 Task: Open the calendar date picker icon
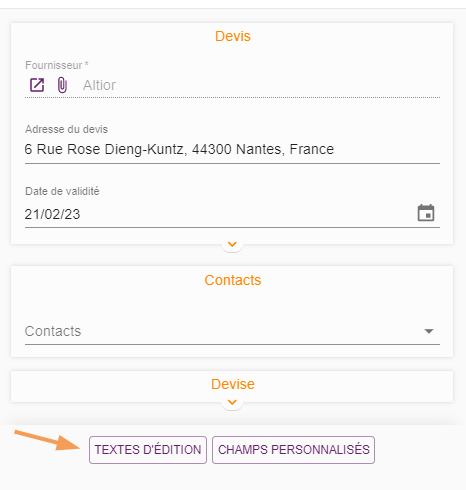coord(426,213)
